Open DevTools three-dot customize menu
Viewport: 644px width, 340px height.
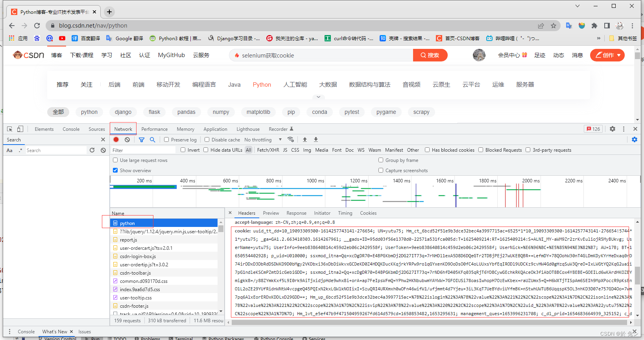[624, 129]
